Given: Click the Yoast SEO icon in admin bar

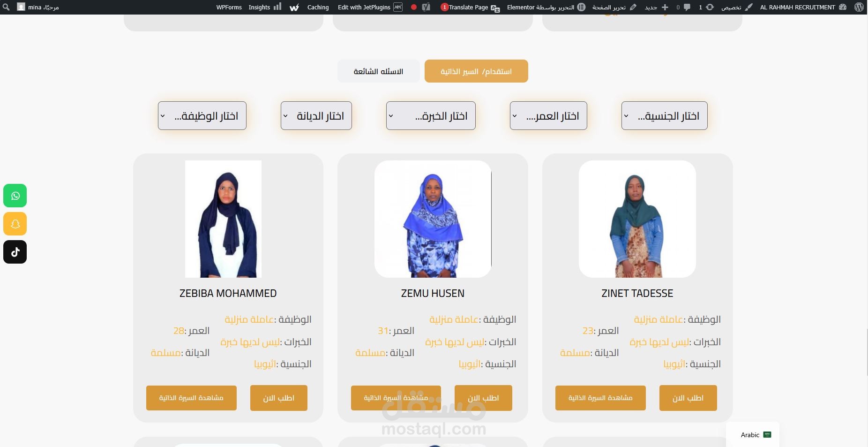Looking at the screenshot, I should 426,7.
